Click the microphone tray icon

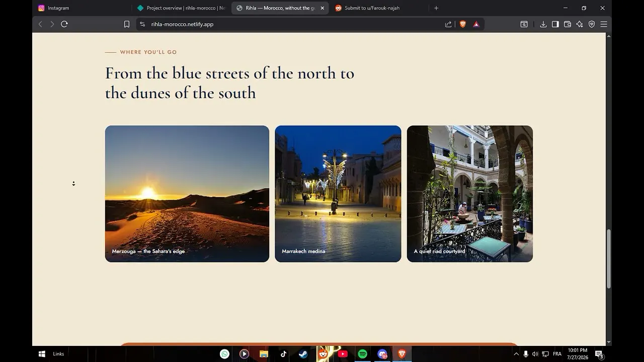coord(526,354)
